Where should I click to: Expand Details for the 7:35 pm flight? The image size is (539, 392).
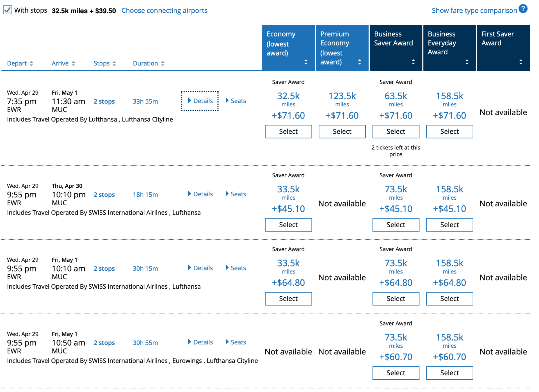[x=200, y=101]
